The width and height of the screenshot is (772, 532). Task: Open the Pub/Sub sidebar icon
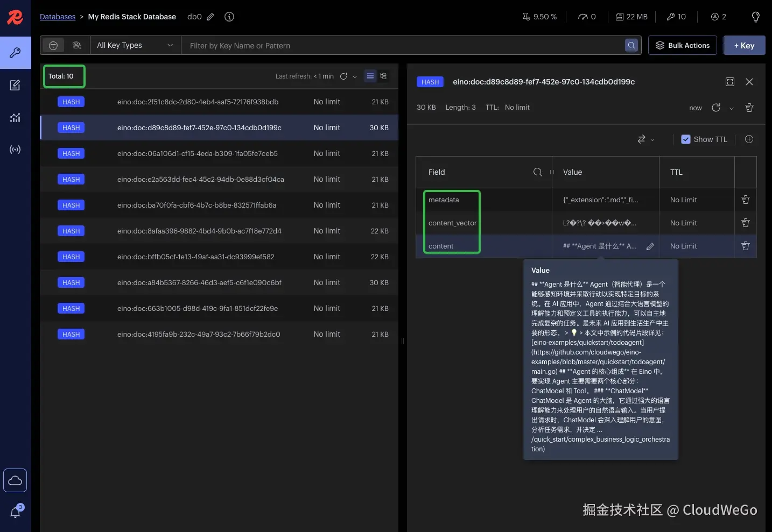(x=15, y=150)
